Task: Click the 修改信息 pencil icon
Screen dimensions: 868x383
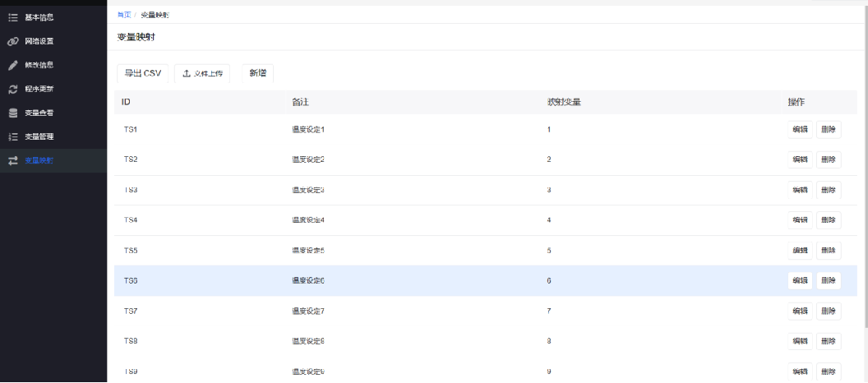Action: [13, 65]
